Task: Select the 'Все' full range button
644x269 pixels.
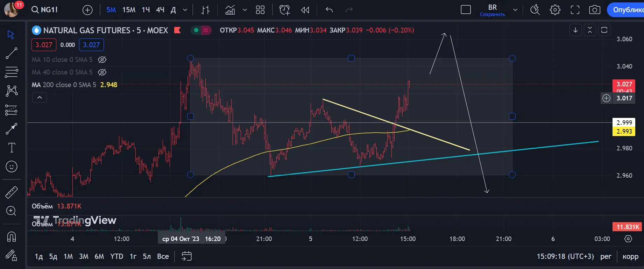Action: [163, 256]
